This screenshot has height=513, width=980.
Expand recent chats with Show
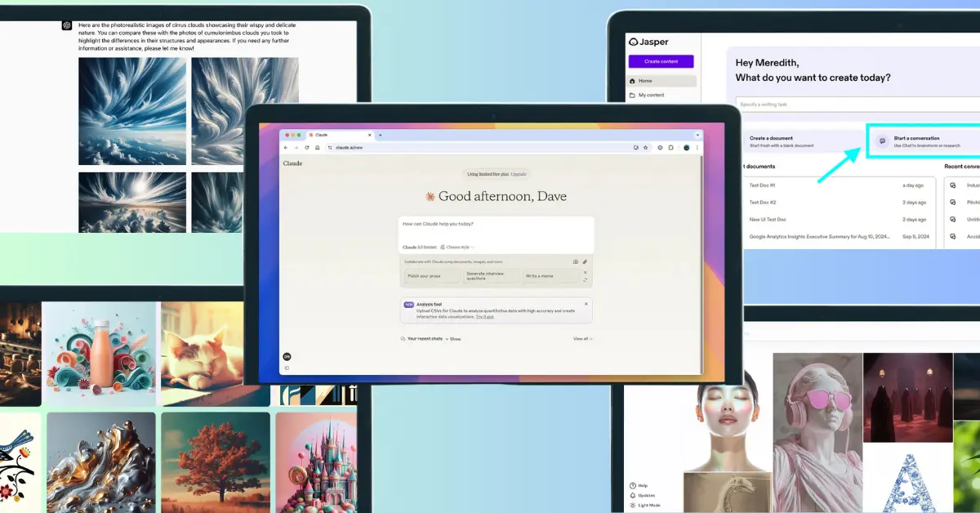454,338
